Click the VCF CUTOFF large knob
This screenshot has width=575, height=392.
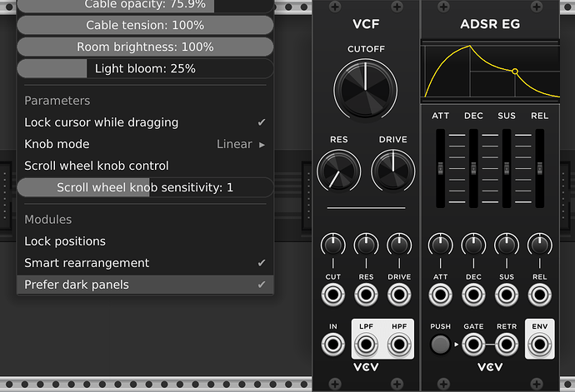pyautogui.click(x=366, y=90)
